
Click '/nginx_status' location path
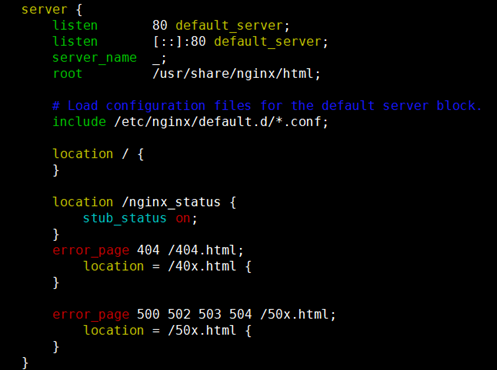coord(171,202)
